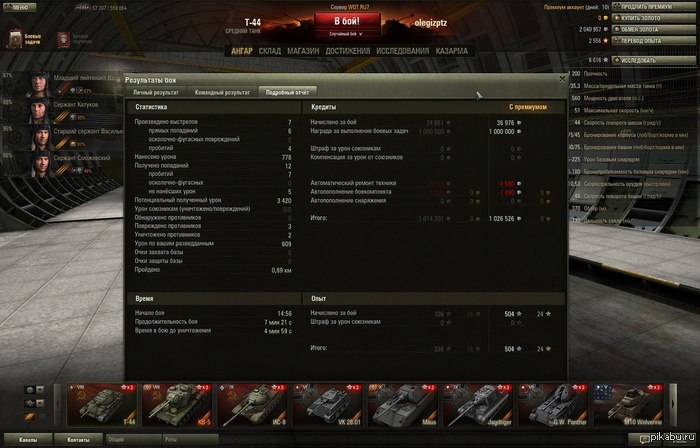The width and height of the screenshot is (700, 448).
Task: Click crew portrait of Сержант Смэжевский
Action: (x=41, y=162)
